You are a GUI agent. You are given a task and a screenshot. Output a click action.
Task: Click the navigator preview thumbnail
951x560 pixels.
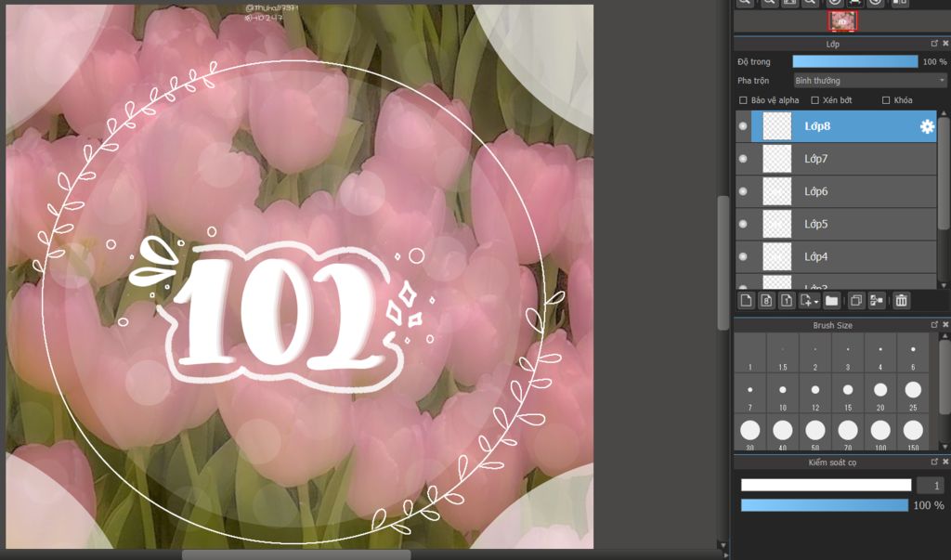pos(842,21)
